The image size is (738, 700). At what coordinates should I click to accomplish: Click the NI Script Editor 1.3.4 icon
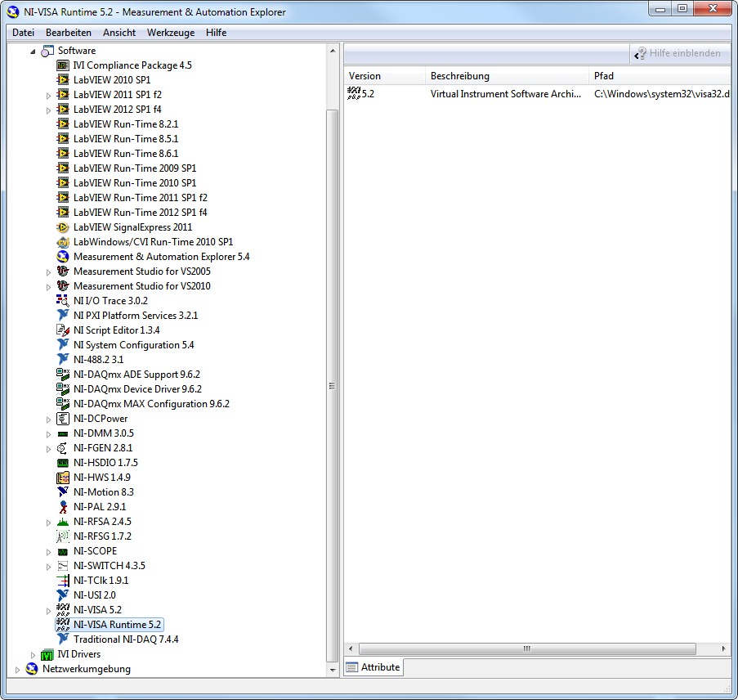(x=63, y=330)
